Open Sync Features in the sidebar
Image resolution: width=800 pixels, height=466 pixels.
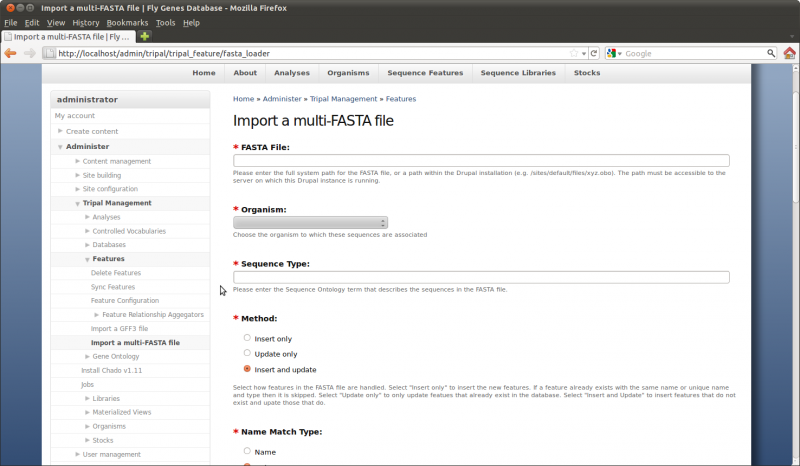coord(113,287)
